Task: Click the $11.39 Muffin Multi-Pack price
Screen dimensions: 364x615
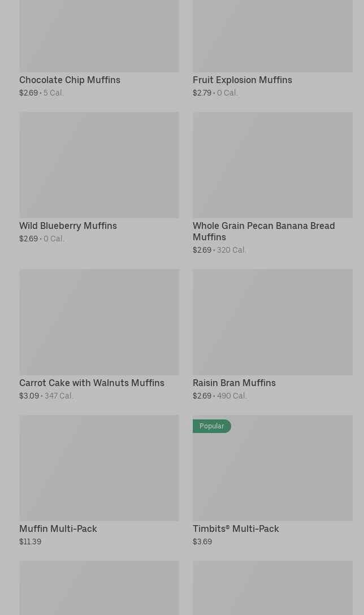Action: [30, 542]
